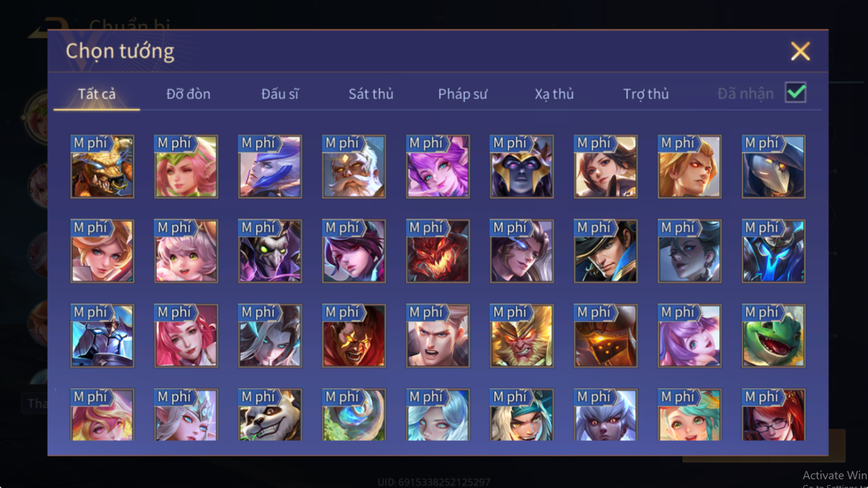Pick the white-bearded old man hero
The image size is (868, 488).
tap(354, 167)
